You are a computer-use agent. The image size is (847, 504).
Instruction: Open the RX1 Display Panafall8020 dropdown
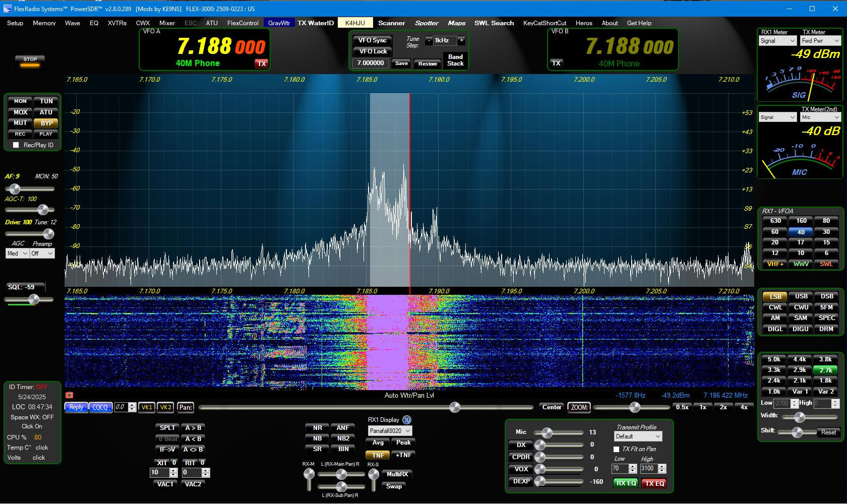[390, 431]
